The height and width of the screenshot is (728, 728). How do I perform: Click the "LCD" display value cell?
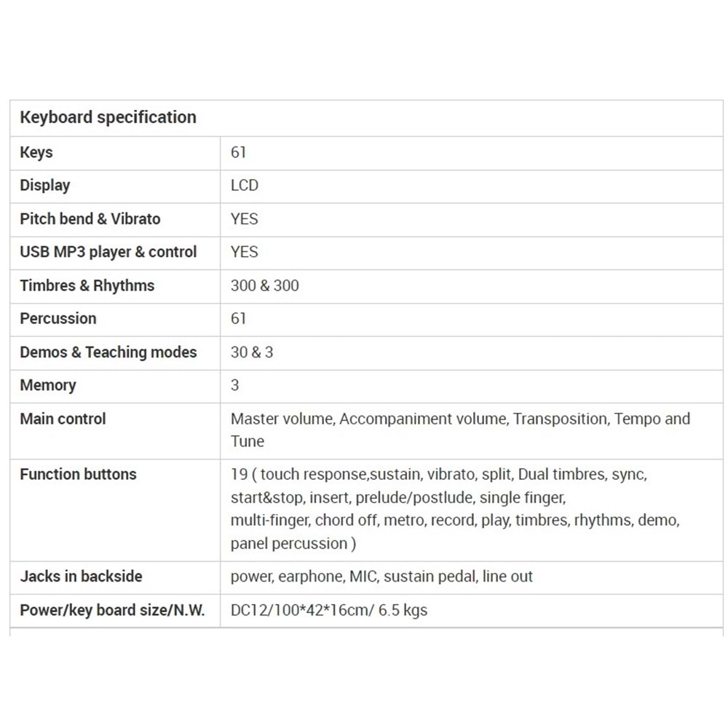(245, 186)
